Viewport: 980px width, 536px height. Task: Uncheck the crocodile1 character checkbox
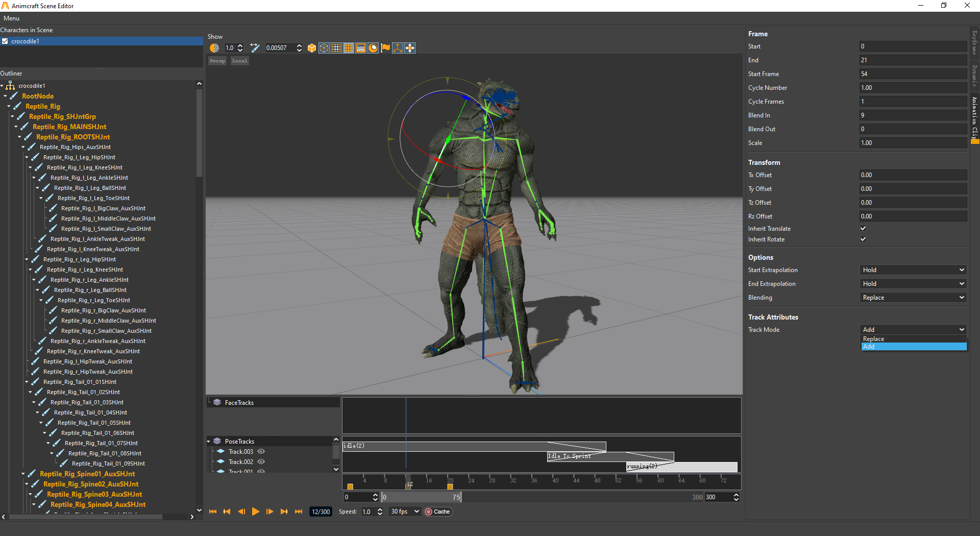5,41
